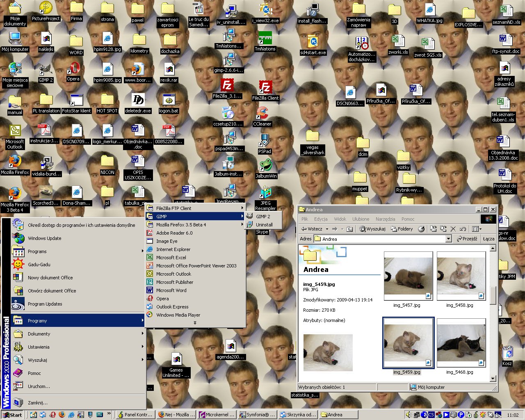Open Gadu-Gadu from Start menu
The image size is (525, 420).
[x=78, y=264]
